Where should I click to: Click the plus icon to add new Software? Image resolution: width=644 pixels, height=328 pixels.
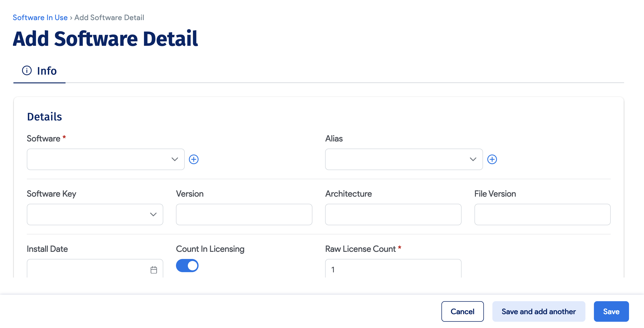point(194,159)
